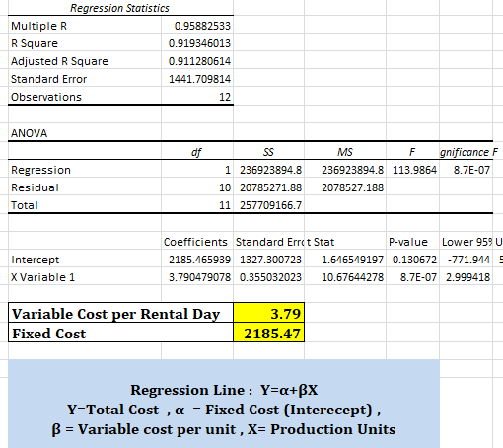Select the value 0.911280614

(x=197, y=61)
